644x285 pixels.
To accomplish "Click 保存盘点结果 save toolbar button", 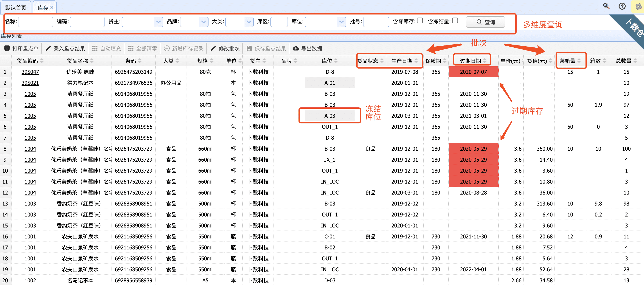I will [266, 49].
